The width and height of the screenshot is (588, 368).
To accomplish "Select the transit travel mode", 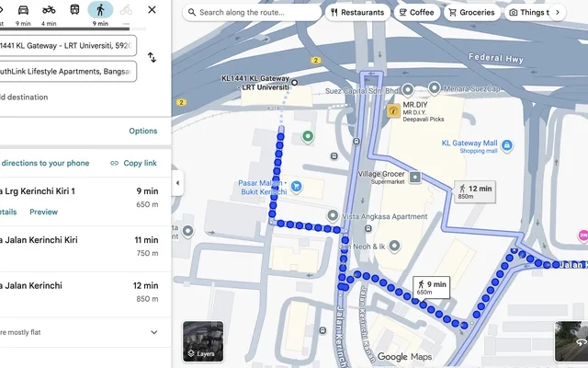I will coord(74,10).
